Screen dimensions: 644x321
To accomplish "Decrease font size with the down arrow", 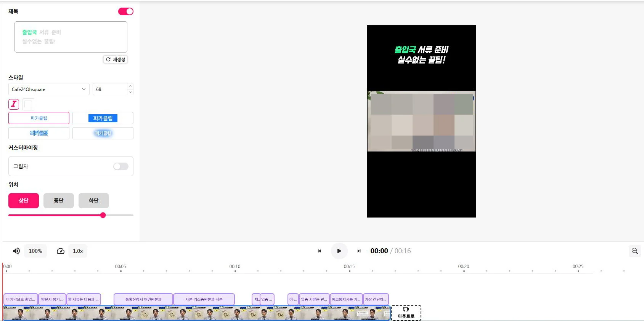I will [130, 92].
